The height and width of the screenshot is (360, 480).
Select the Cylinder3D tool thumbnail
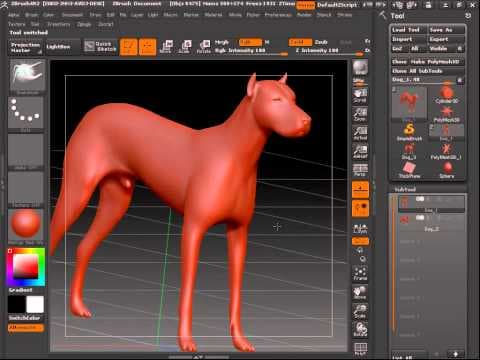(447, 95)
